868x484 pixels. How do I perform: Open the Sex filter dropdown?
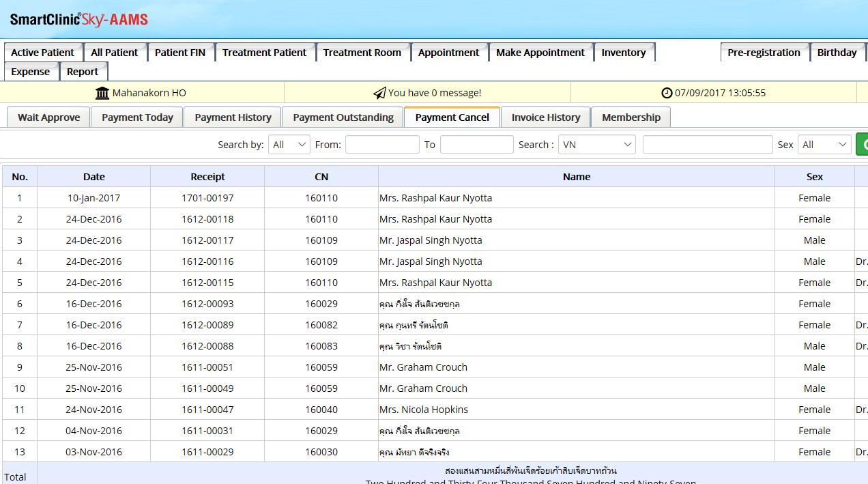click(824, 145)
